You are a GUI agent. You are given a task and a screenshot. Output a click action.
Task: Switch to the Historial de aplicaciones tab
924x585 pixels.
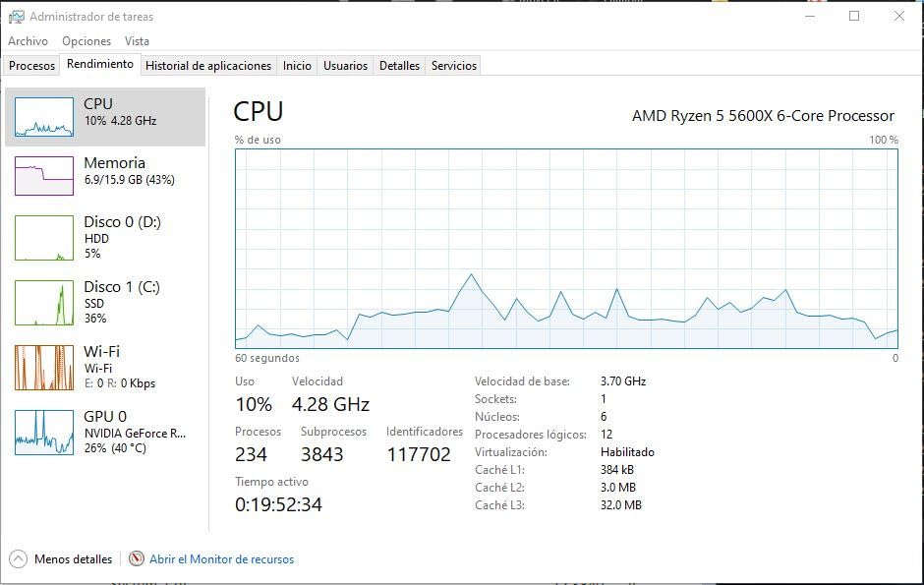(x=207, y=65)
